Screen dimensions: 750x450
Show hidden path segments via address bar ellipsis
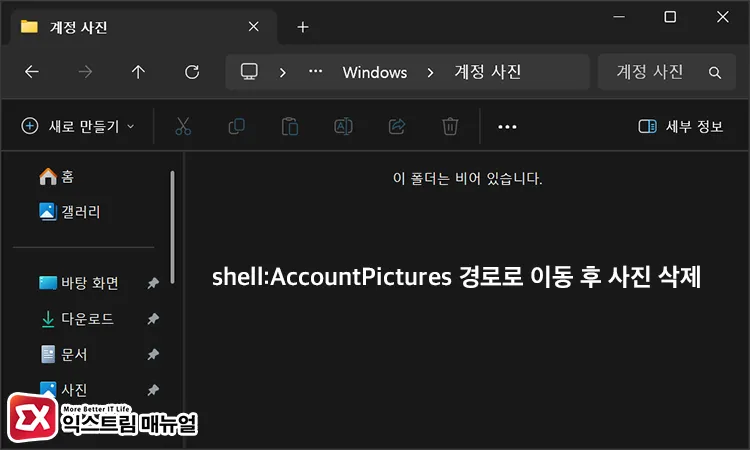pyautogui.click(x=315, y=72)
